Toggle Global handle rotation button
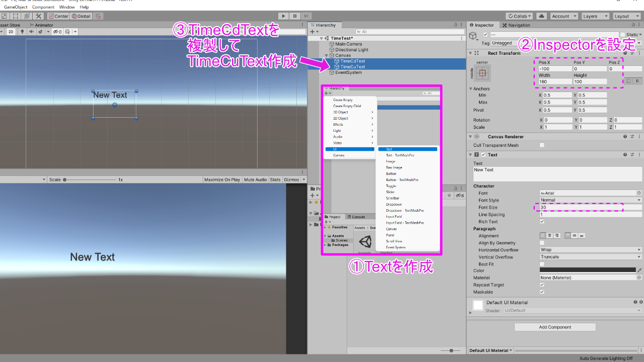The width and height of the screenshot is (644, 362). click(80, 16)
